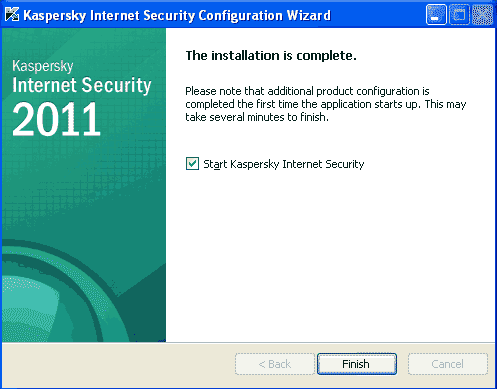Click the 'Internet Security' banner text
497x389 pixels.
pyautogui.click(x=82, y=85)
